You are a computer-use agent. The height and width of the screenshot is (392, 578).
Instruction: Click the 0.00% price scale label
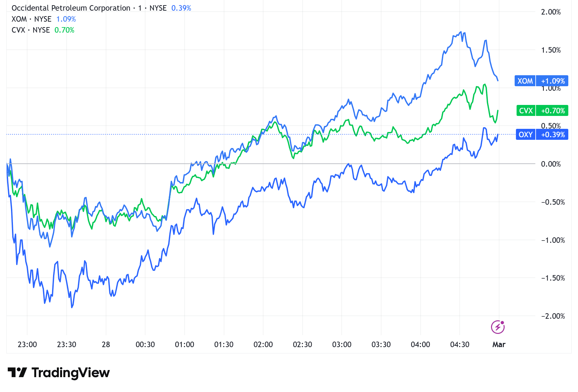(x=551, y=164)
